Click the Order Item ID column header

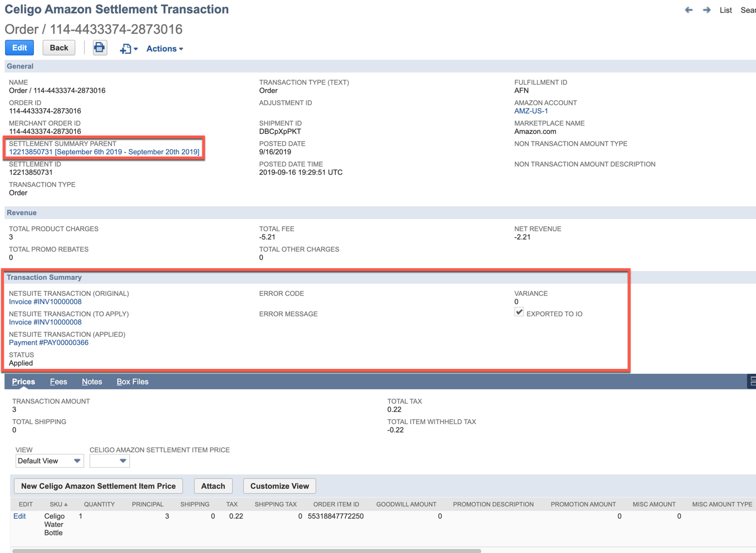coord(336,504)
